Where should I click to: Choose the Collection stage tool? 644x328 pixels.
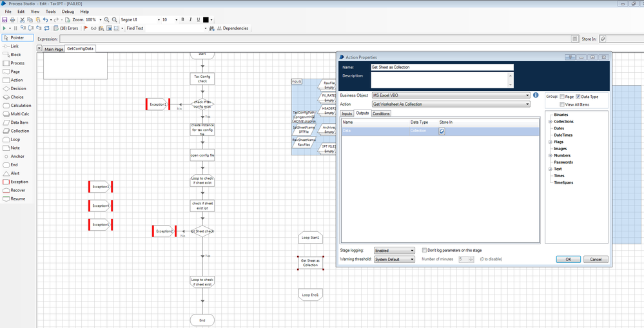point(19,131)
